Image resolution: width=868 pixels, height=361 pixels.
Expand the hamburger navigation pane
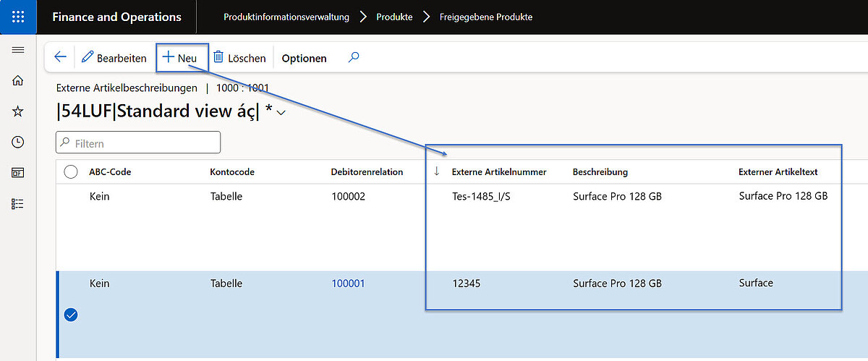pyautogui.click(x=18, y=50)
